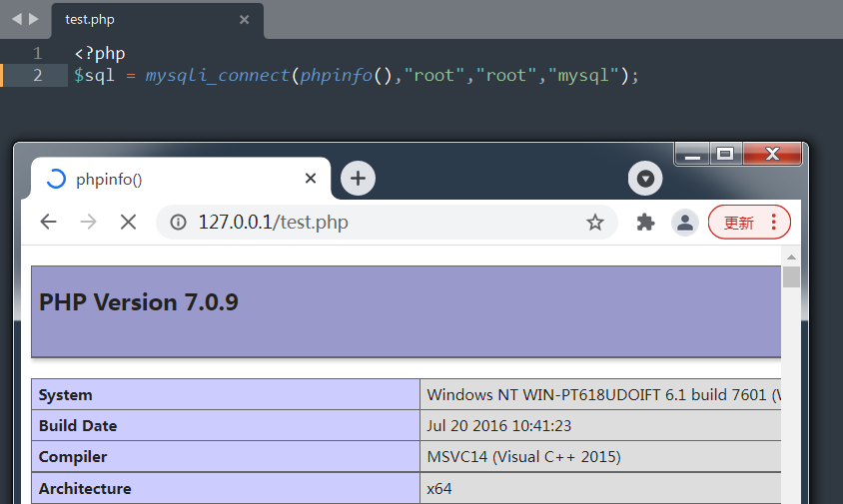Select the phpinfo() browser tab
The height and width of the screenshot is (504, 843).
(x=181, y=179)
